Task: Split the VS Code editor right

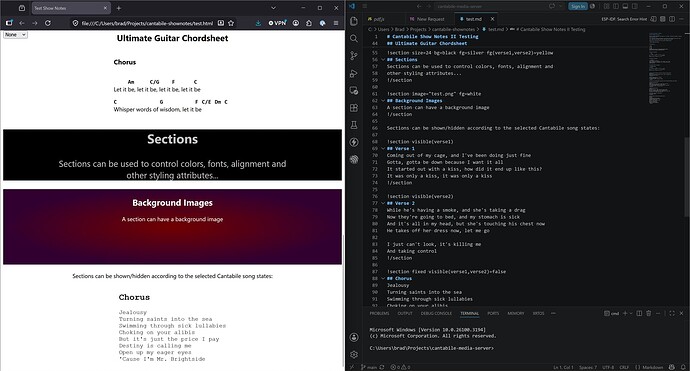Action: [672, 19]
